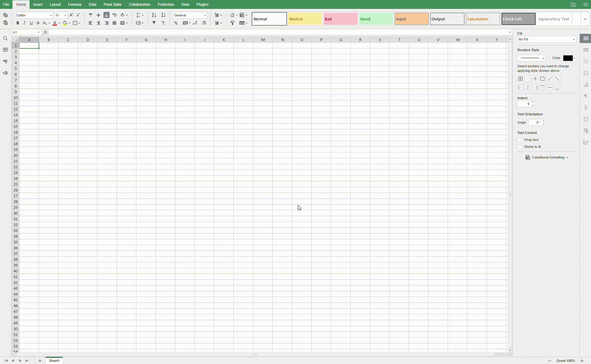Open chart settings in right sidebar
The height and width of the screenshot is (364, 591).
tap(586, 85)
